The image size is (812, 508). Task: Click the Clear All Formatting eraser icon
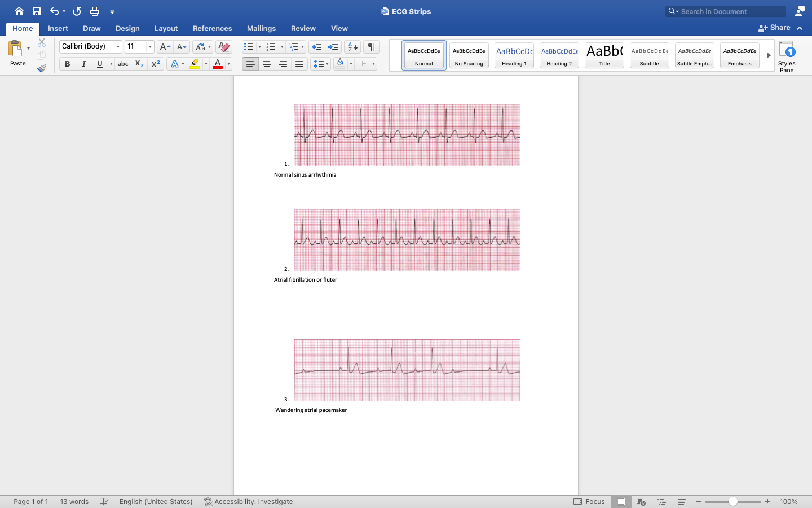click(x=224, y=47)
